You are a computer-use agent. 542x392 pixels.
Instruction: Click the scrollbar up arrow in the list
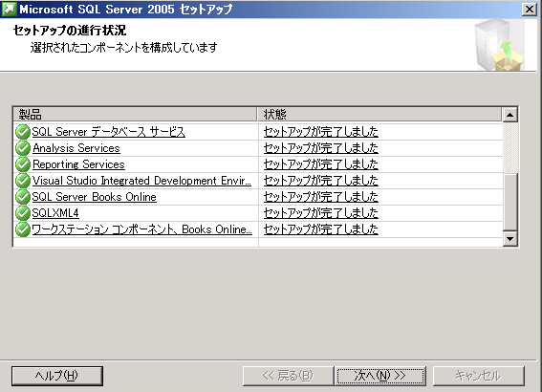coord(510,115)
